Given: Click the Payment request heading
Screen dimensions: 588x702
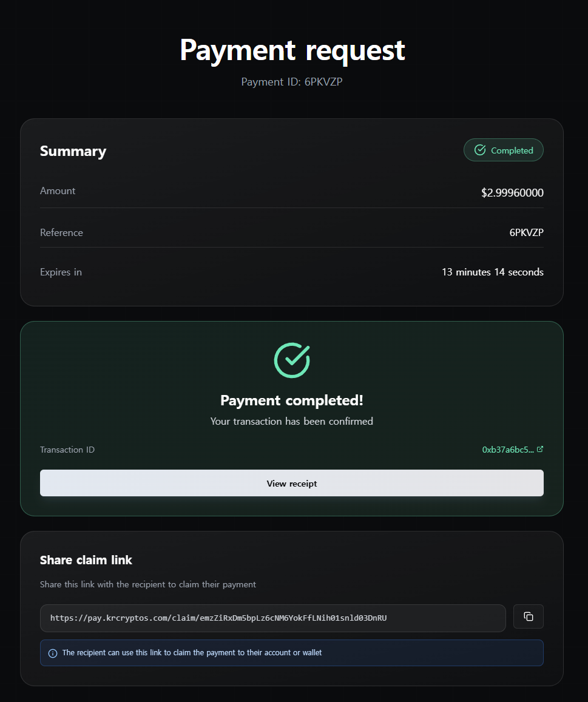Looking at the screenshot, I should click(x=292, y=50).
